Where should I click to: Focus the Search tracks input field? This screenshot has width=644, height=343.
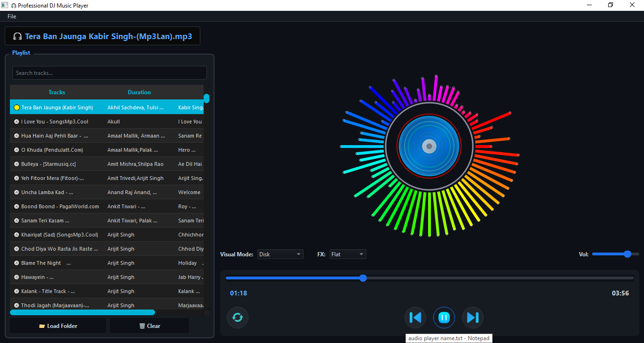109,73
